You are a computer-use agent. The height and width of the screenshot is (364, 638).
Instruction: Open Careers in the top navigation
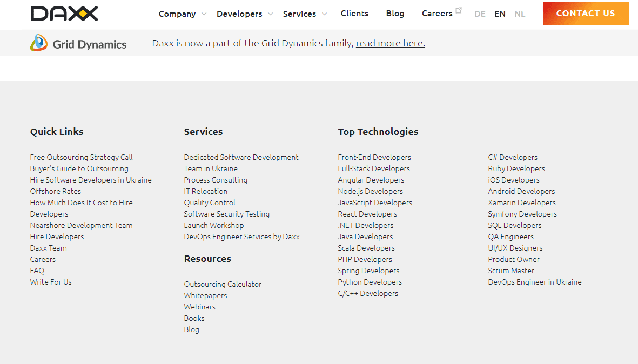pyautogui.click(x=437, y=14)
